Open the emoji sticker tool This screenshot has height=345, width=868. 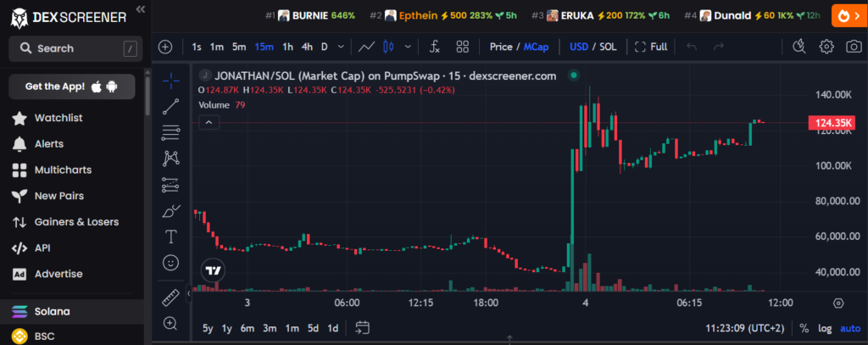click(x=170, y=263)
